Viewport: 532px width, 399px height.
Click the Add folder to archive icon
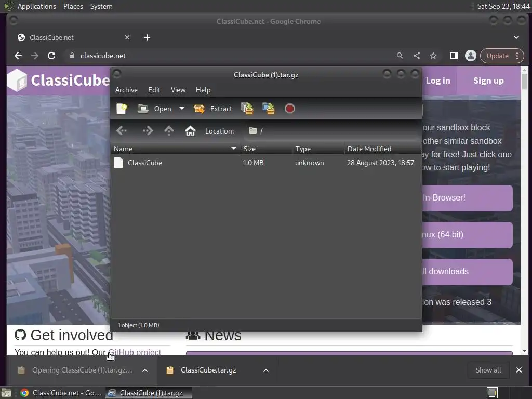pos(269,109)
